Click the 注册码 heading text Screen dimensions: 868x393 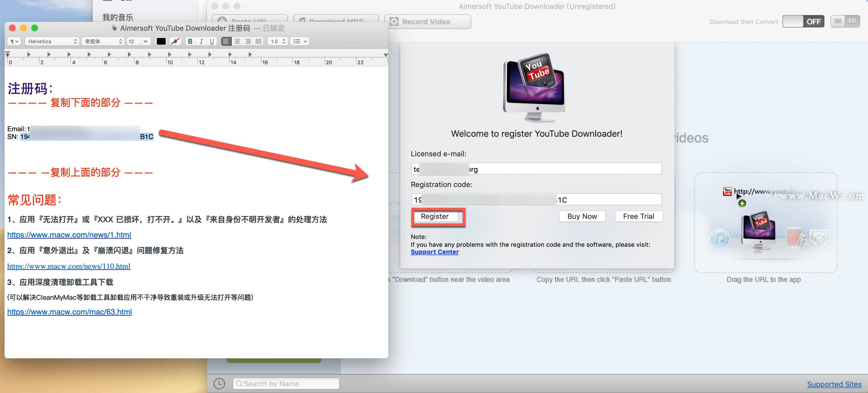pos(30,89)
